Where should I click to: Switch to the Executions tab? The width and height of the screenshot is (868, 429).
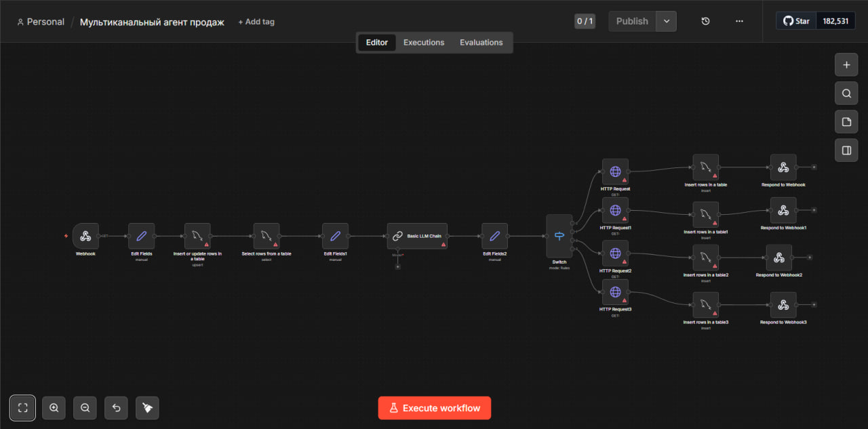coord(424,43)
